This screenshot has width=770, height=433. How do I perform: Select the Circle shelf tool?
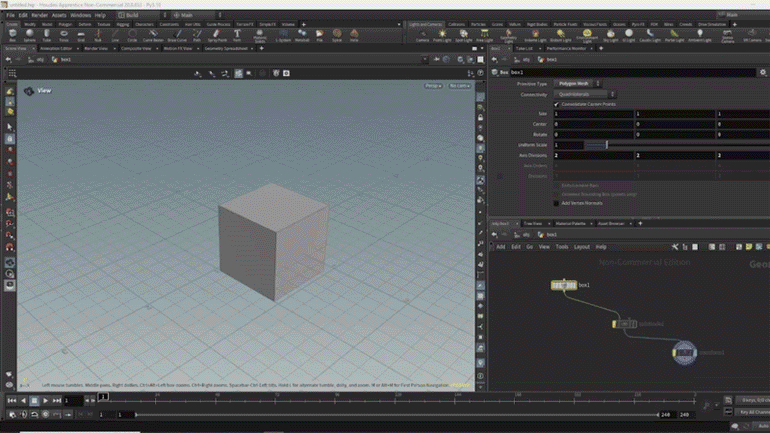pyautogui.click(x=132, y=35)
